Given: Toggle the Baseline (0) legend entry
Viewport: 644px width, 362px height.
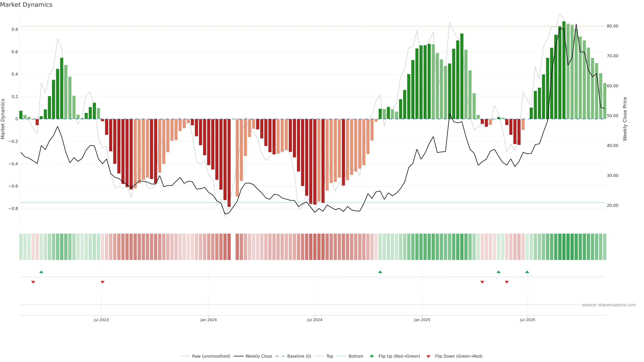Looking at the screenshot, I should point(299,356).
